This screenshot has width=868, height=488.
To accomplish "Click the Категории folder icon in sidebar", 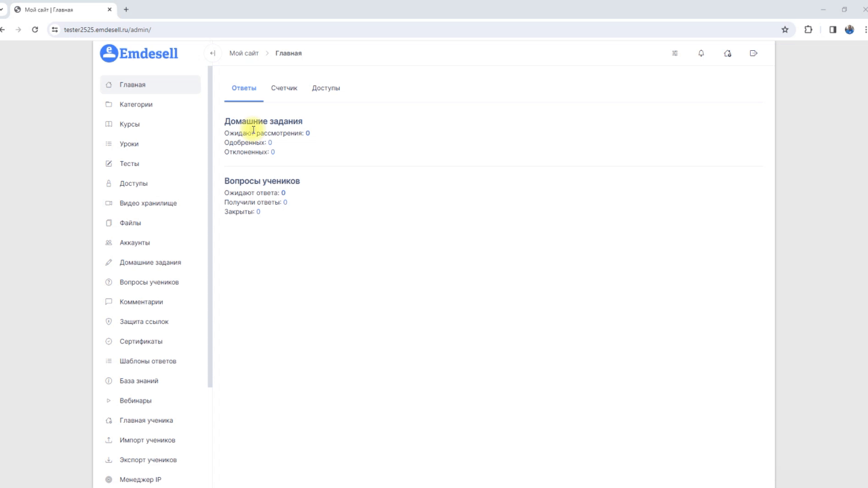I will [x=108, y=104].
